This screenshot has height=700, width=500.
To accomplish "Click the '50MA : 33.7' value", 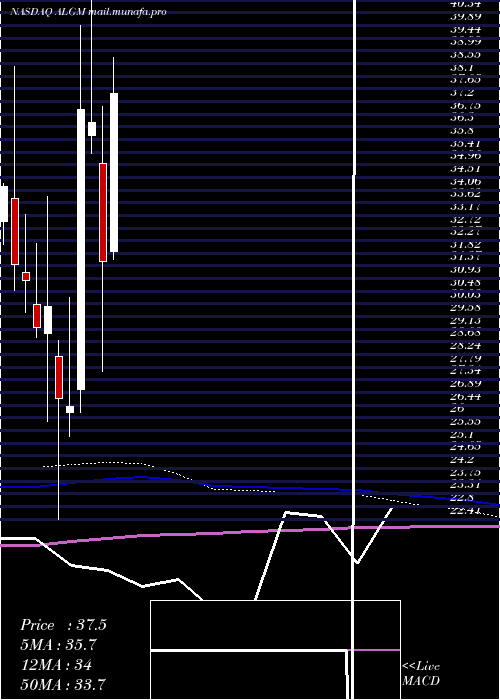I will click(63, 685).
